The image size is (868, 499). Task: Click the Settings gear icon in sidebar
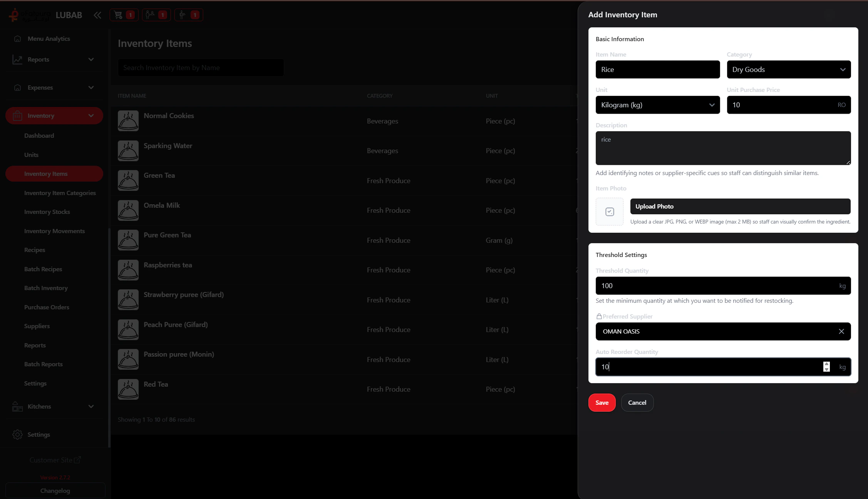17,434
